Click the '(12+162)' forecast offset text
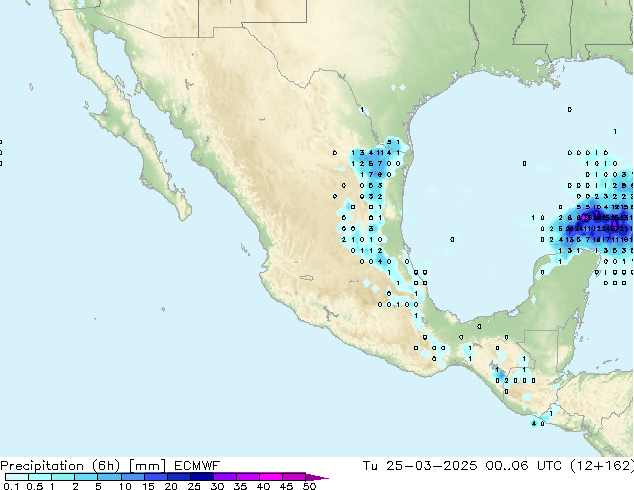634x490 pixels. pyautogui.click(x=601, y=466)
